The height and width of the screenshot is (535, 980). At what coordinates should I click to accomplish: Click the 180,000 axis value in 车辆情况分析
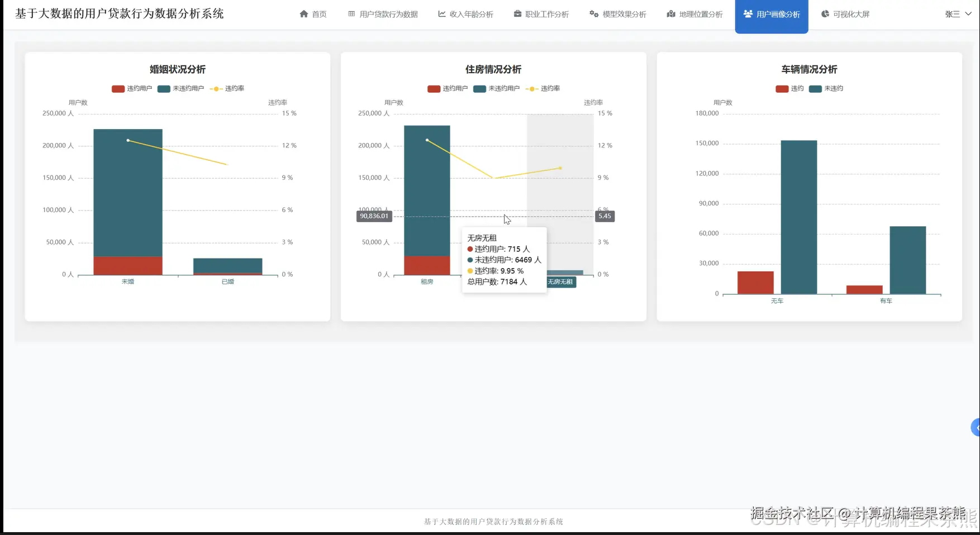click(707, 113)
